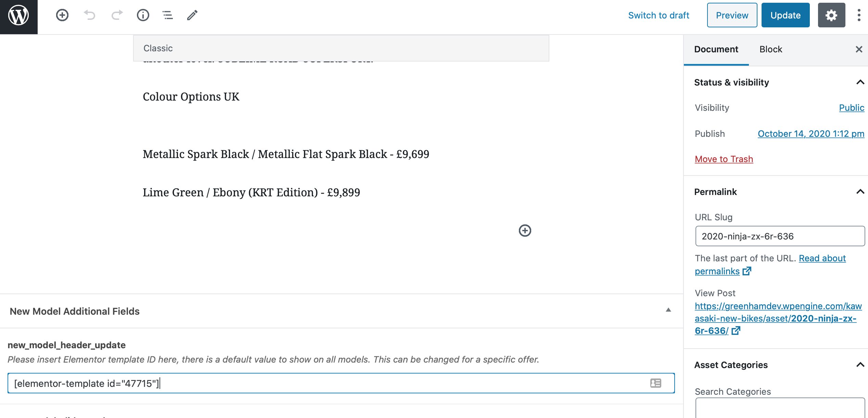
Task: Click the WordPress logo icon
Action: [x=18, y=16]
